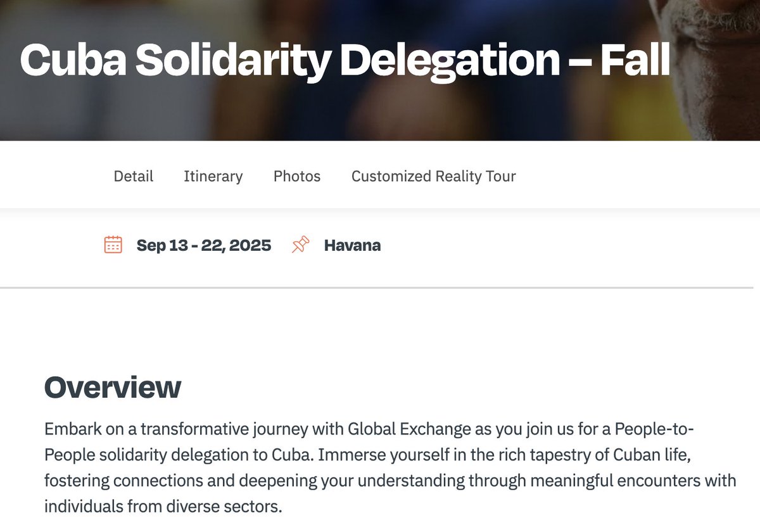Switch to the Itinerary tab
This screenshot has height=532, width=760.
213,176
